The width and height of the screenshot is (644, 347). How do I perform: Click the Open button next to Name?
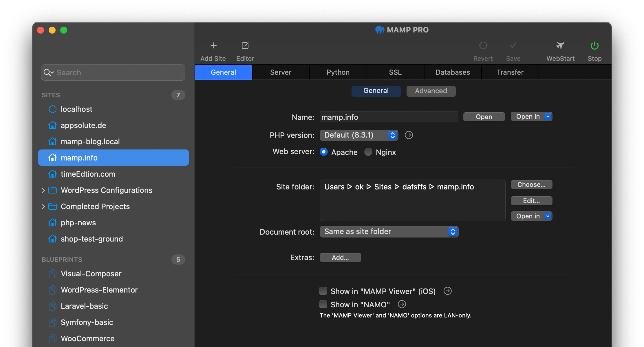coord(484,117)
